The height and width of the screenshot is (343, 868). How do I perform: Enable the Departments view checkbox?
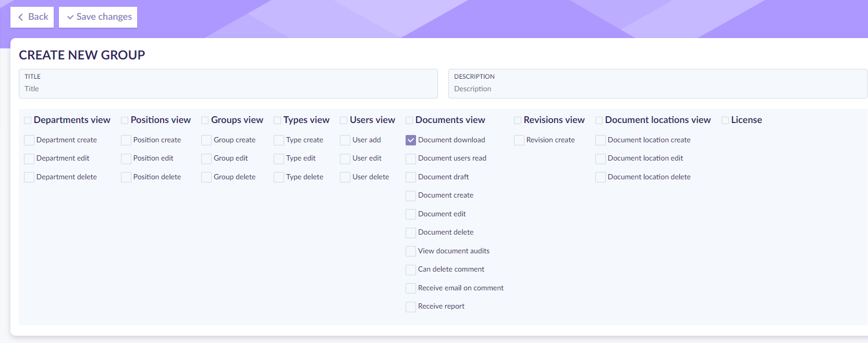tap(28, 120)
